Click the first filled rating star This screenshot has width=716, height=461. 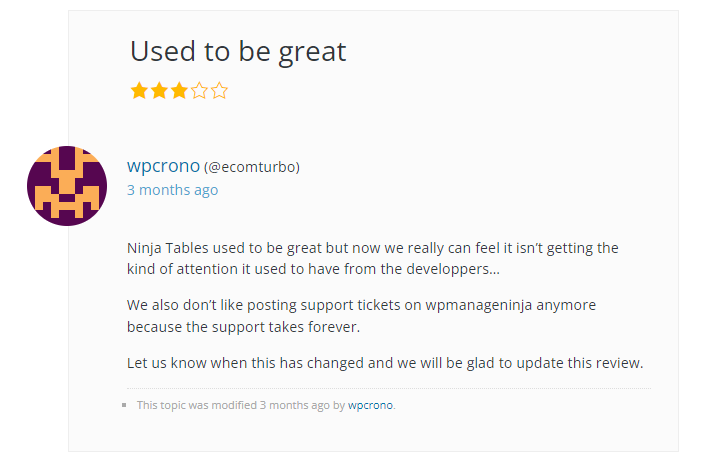click(139, 90)
